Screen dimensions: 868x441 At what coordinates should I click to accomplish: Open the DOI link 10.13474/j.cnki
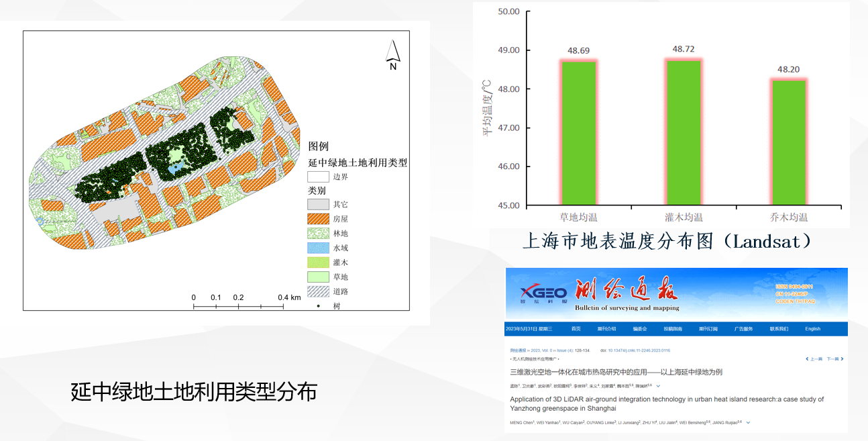point(639,350)
